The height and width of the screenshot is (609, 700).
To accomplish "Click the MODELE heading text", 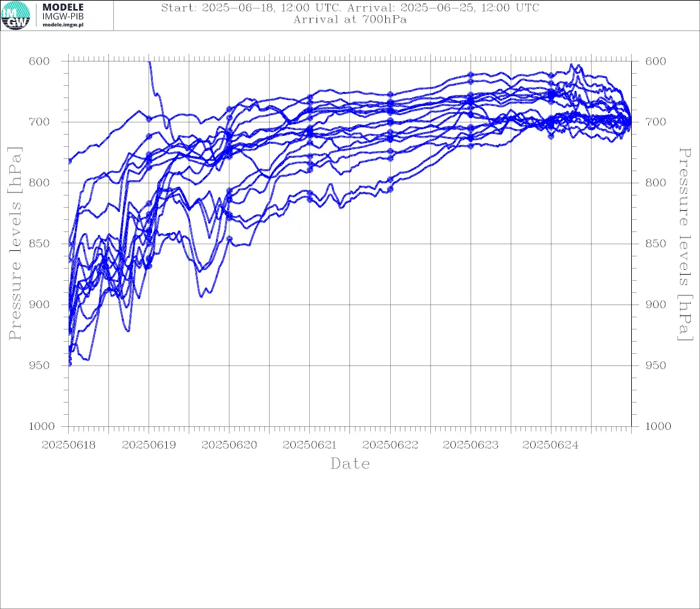I will (63, 7).
